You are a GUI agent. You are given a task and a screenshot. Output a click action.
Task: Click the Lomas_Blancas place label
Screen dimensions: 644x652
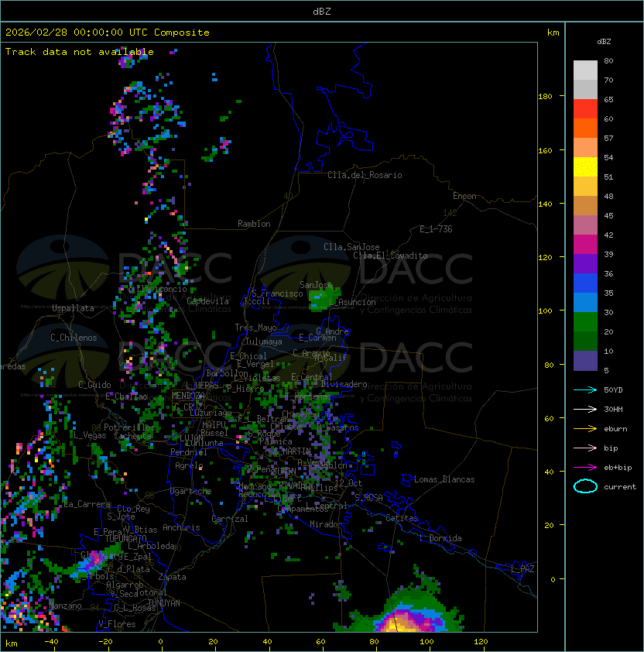click(444, 479)
